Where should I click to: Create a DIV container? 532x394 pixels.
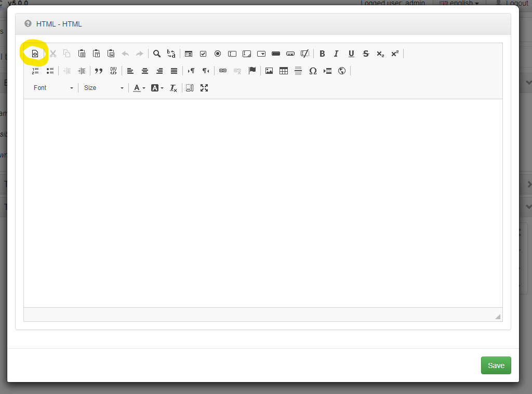[x=113, y=71]
